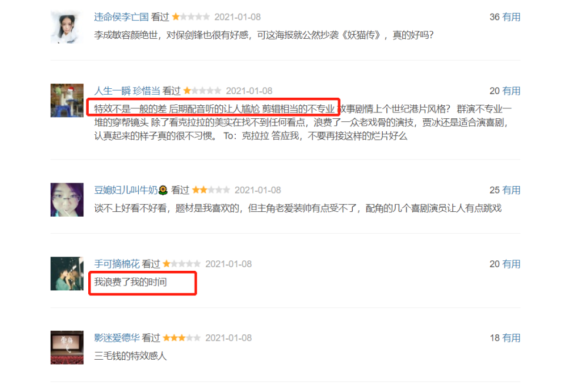Click the three-star rating of 影迷爱德华

coord(182,338)
